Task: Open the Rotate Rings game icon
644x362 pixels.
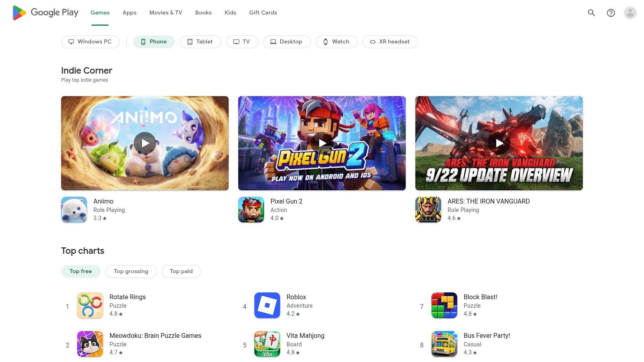Action: tap(90, 305)
